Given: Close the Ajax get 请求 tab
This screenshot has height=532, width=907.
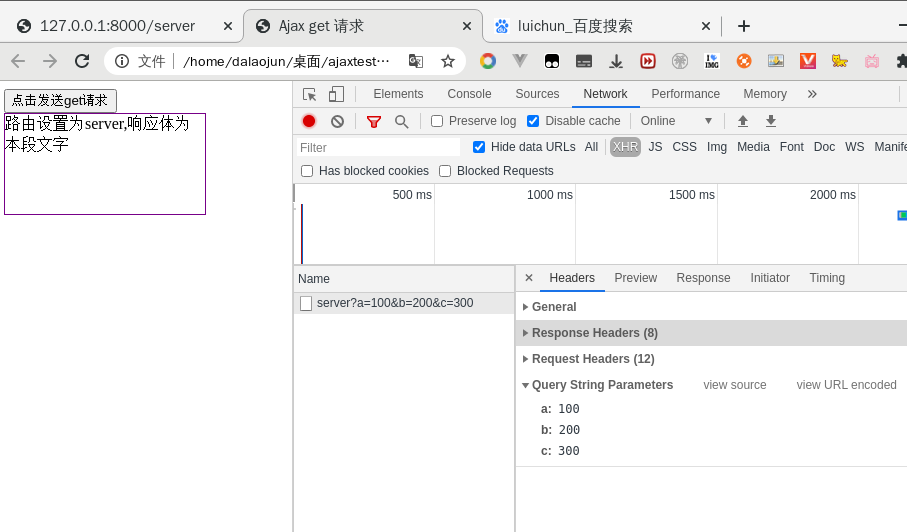Looking at the screenshot, I should 467,26.
